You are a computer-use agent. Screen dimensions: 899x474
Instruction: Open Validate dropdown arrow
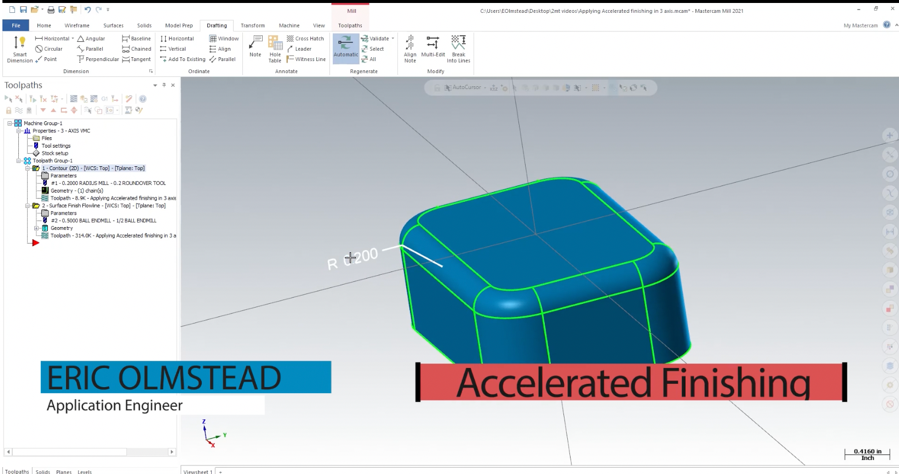(x=393, y=38)
